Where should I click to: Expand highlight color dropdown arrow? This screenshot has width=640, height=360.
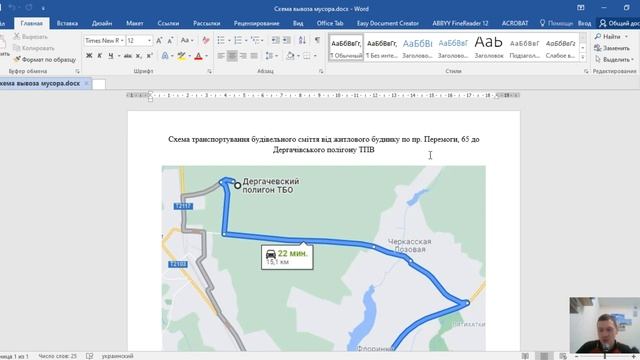(189, 56)
